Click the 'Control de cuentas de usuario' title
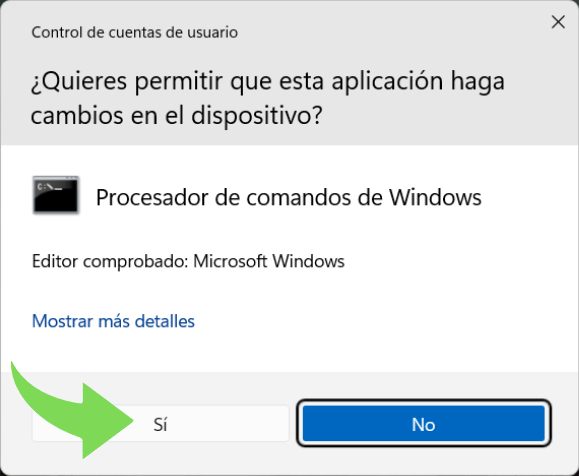This screenshot has height=476, width=579. click(134, 32)
